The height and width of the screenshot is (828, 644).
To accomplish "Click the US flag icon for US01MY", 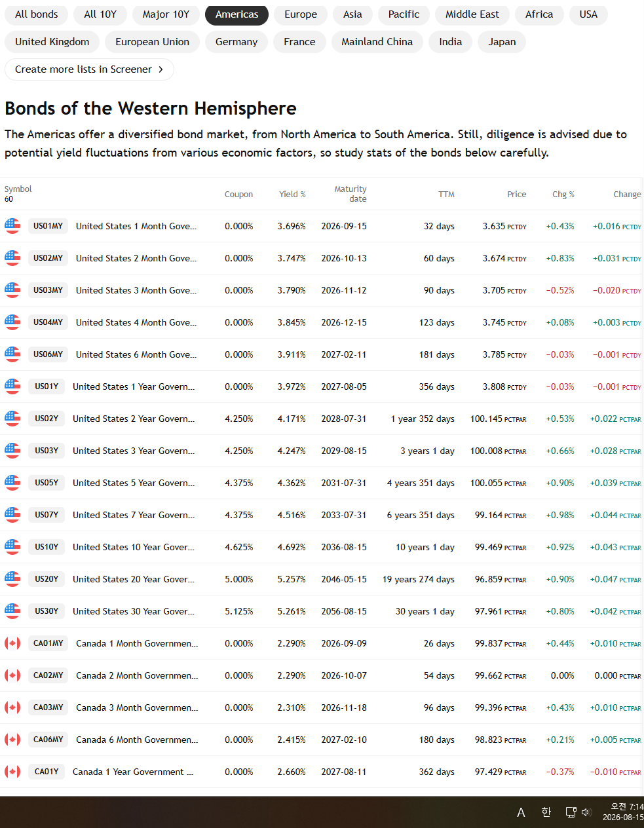I will [x=12, y=226].
